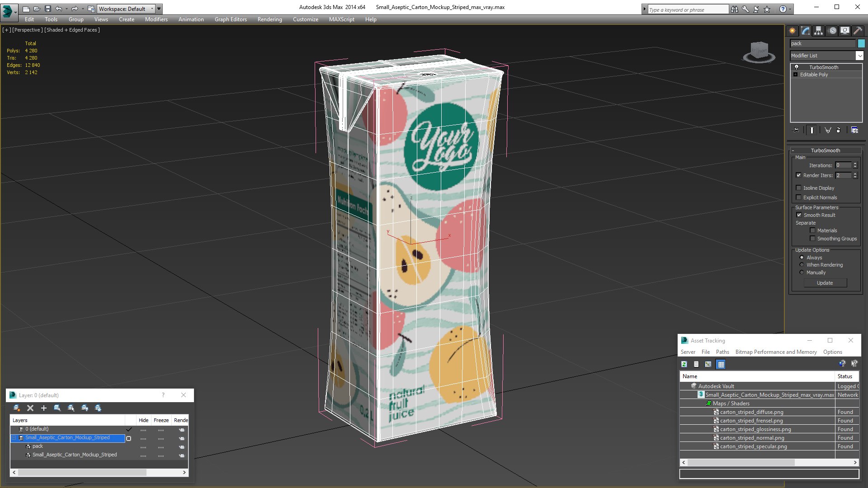Click status log list icon in Asset Tracking
The image size is (868, 488).
tap(696, 364)
